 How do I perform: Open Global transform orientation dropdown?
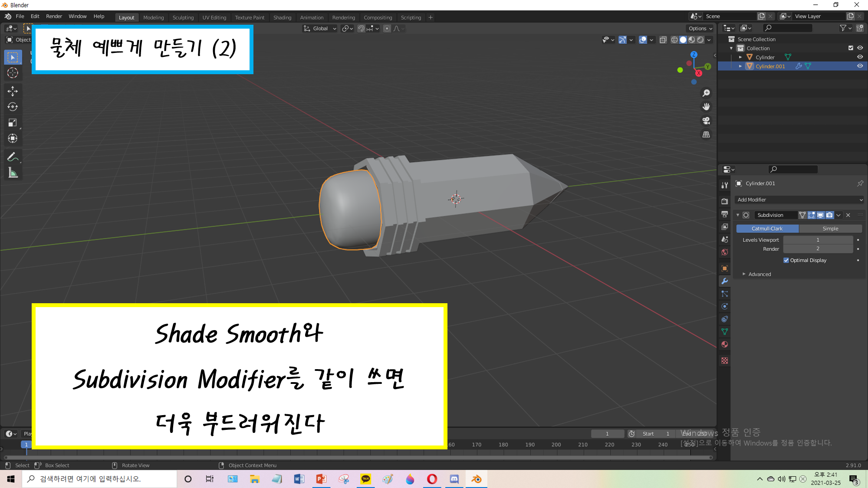320,29
